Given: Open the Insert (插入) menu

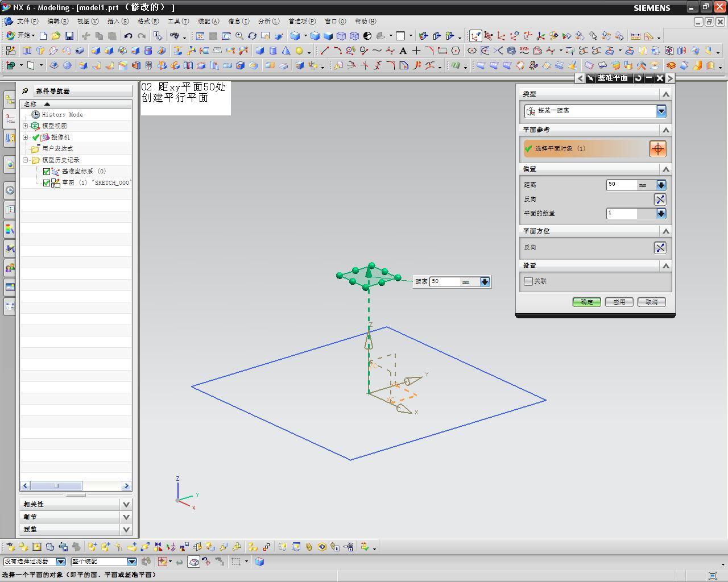Looking at the screenshot, I should pos(118,21).
